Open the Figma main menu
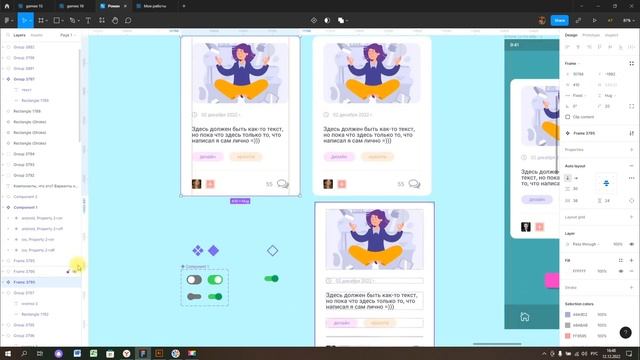This screenshot has width=640, height=360. click(8, 20)
